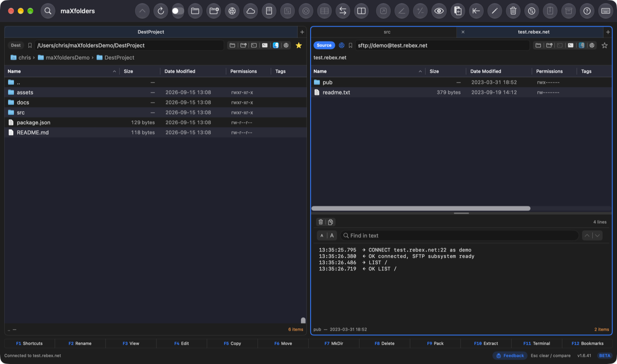Click the left pane path field
The width and height of the screenshot is (617, 364).
point(130,45)
